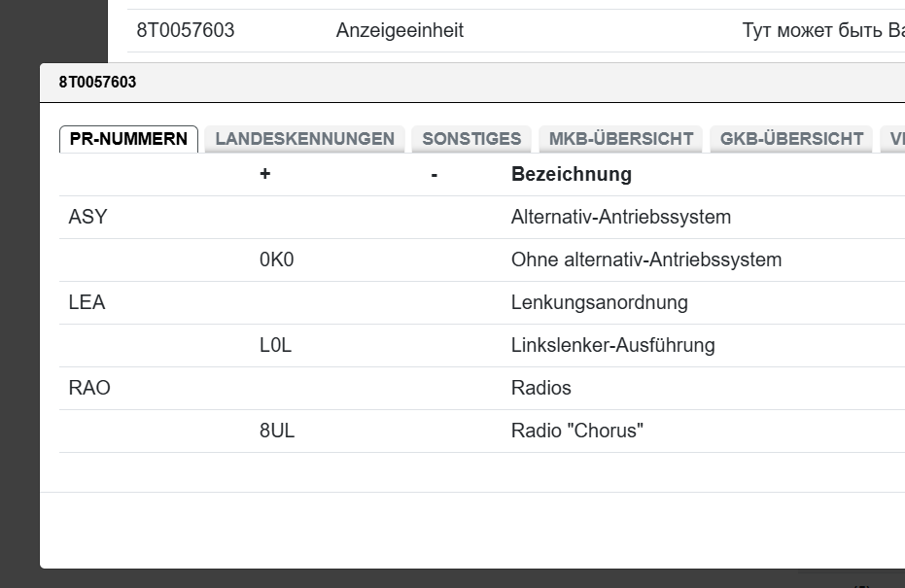Click part number 8T0057603 in background table

point(185,31)
